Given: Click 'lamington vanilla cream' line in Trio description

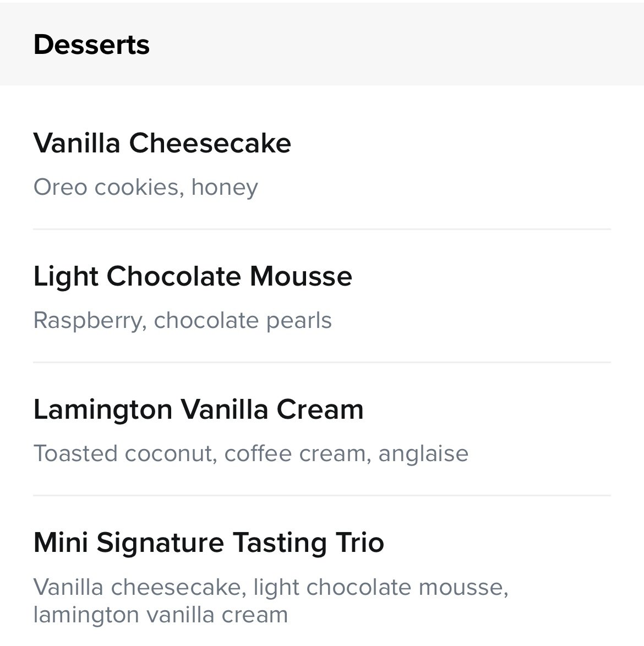Looking at the screenshot, I should point(161,615).
